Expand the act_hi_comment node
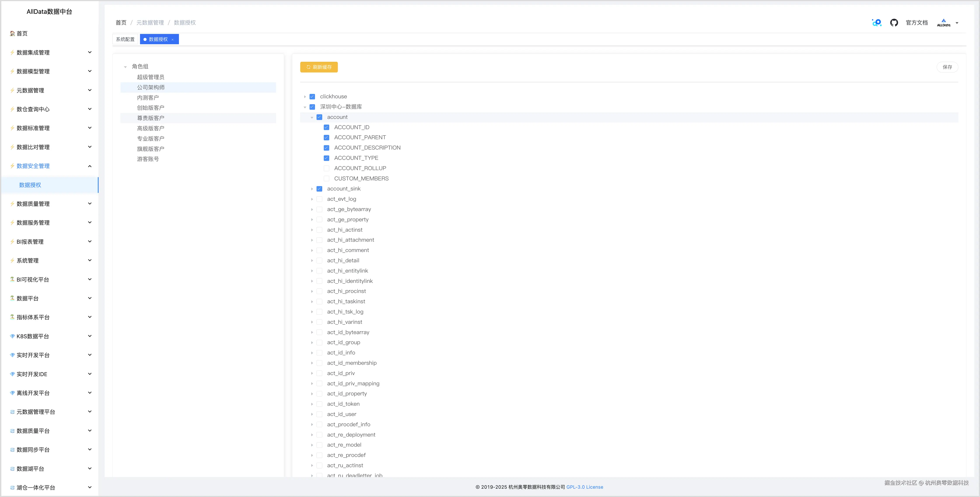 click(x=312, y=250)
